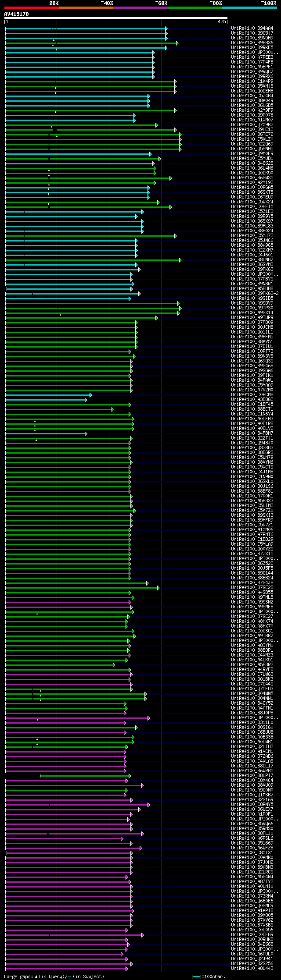Click the orange identity legend segment
Image resolution: width=281 pixels, height=980 pixels.
[x=86, y=8]
